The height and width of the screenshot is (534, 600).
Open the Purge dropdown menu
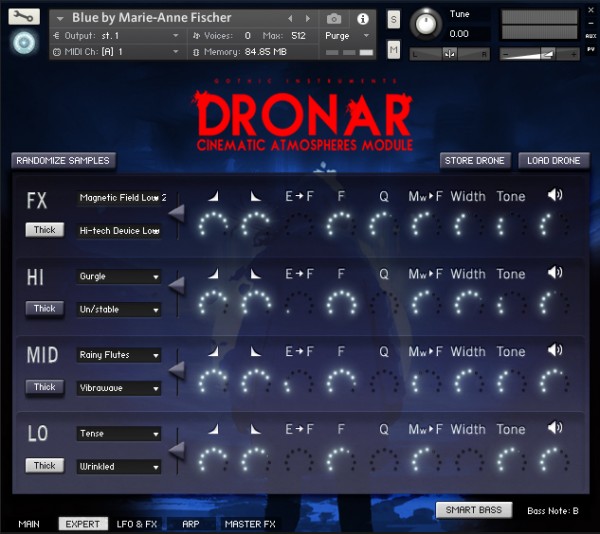(347, 36)
